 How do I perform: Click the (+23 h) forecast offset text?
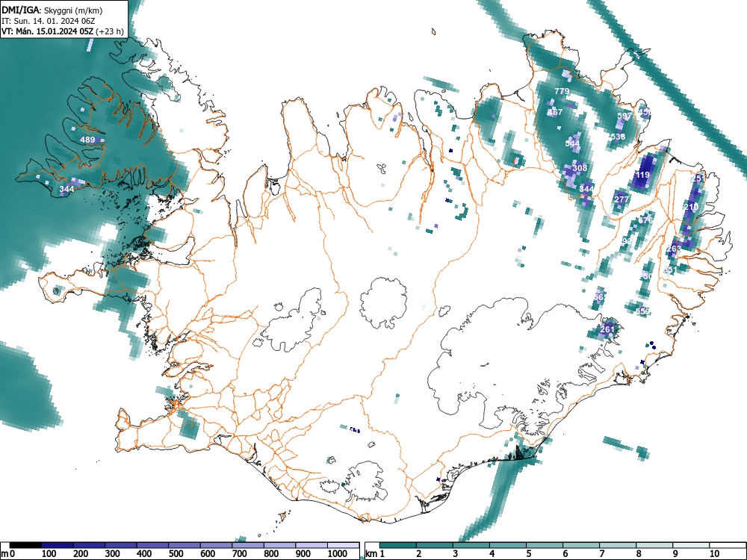[110, 31]
